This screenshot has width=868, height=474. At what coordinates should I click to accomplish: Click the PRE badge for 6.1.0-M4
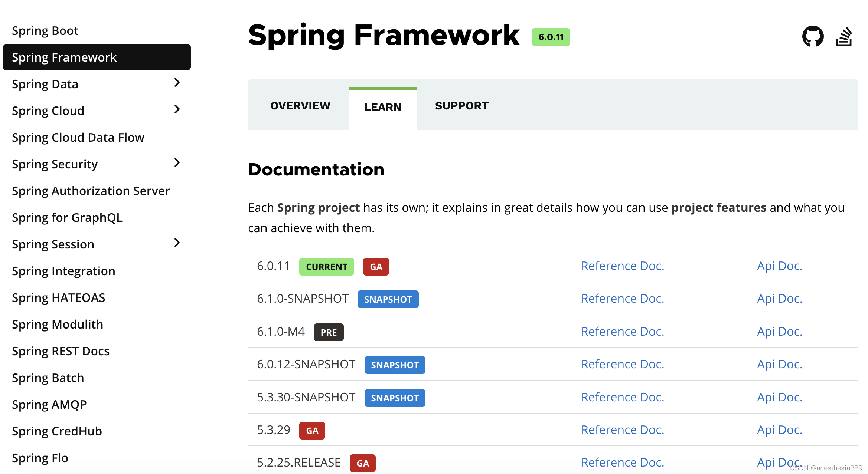point(329,332)
